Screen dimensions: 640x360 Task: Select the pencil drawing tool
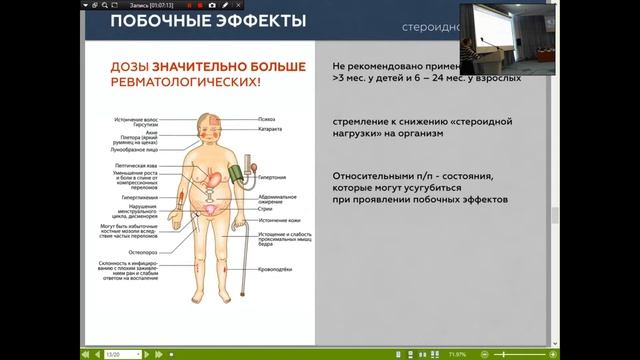click(225, 5)
